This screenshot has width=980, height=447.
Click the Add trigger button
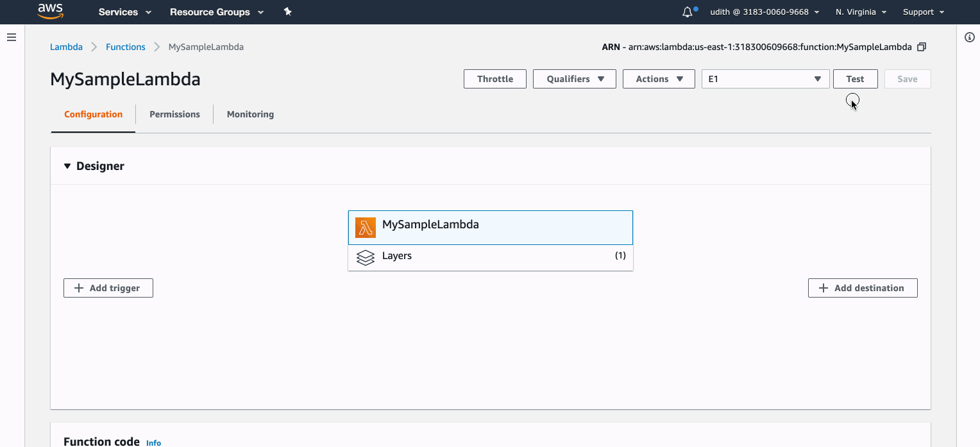108,288
